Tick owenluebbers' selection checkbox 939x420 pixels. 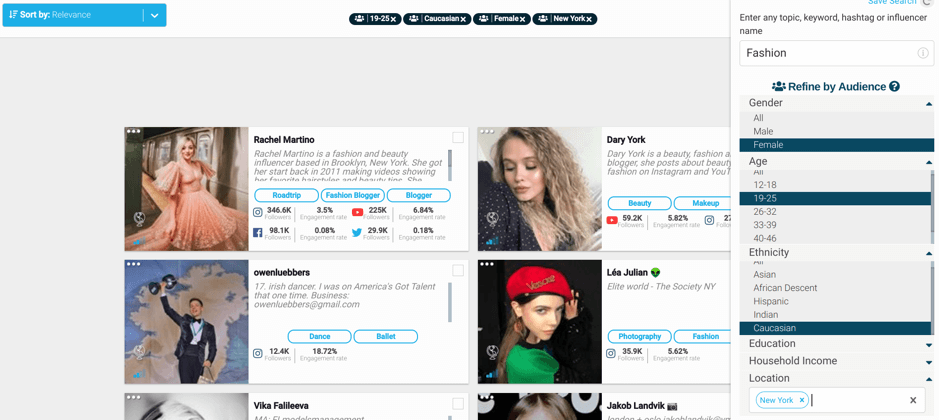458,271
